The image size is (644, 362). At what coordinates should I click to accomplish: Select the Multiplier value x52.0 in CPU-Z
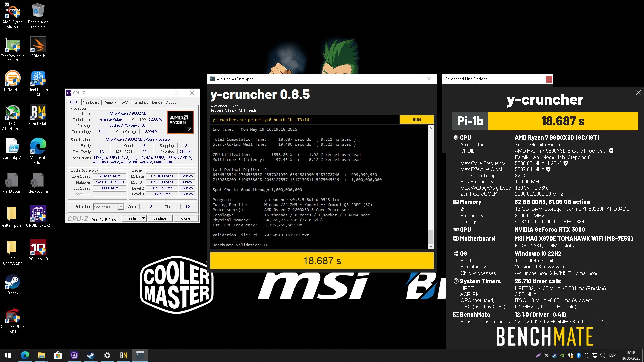point(109,182)
